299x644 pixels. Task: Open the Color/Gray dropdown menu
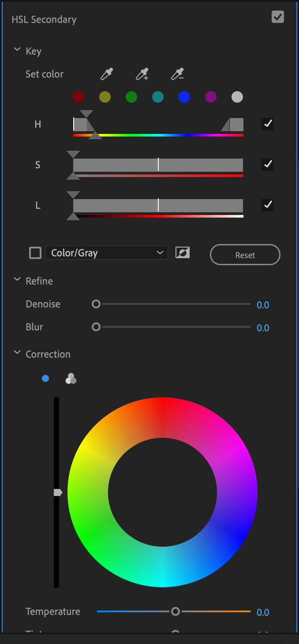pyautogui.click(x=107, y=252)
